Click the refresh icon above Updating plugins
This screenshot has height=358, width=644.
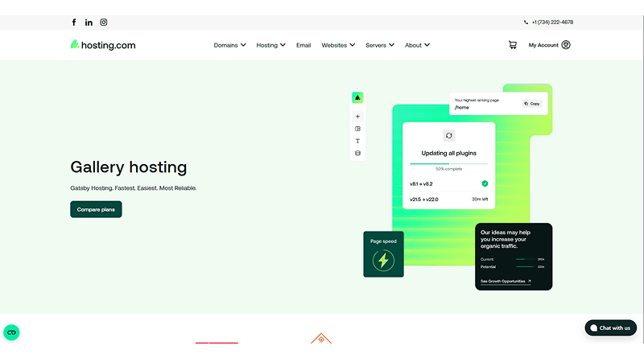click(449, 135)
